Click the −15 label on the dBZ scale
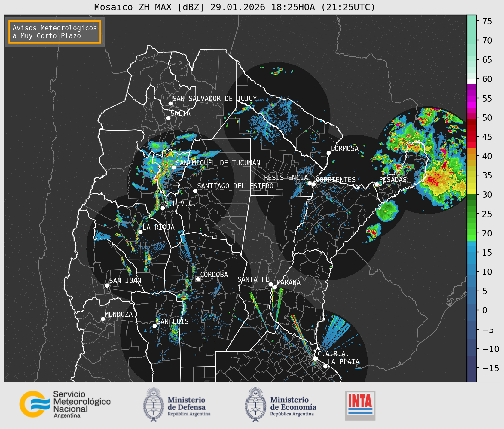This screenshot has height=429, width=504. (490, 368)
